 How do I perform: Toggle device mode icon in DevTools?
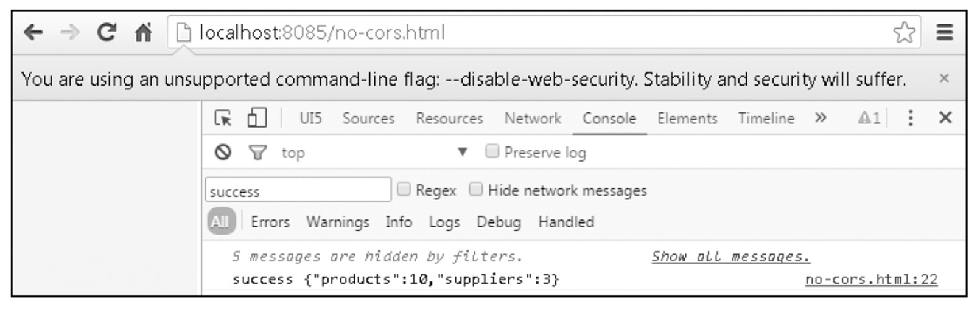pos(256,117)
